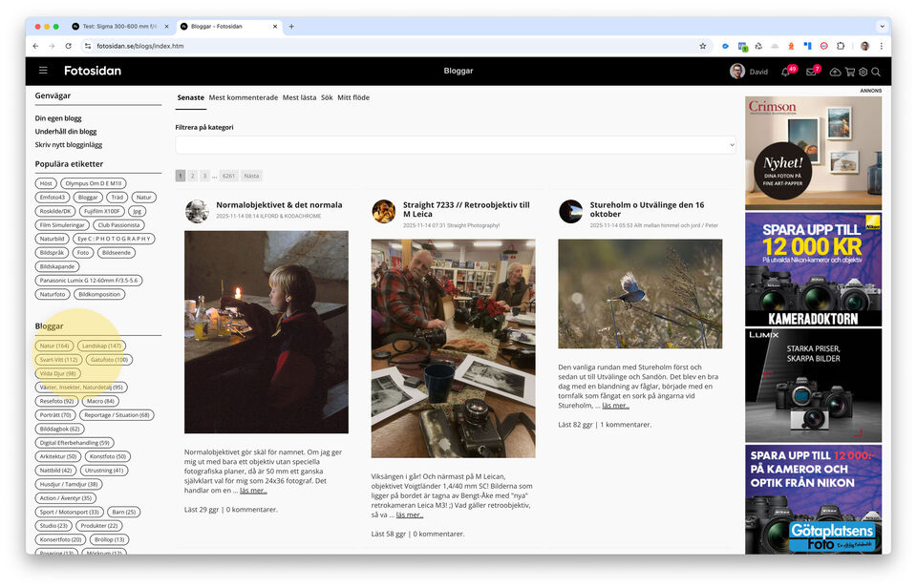Viewport: 917px width, 588px height.
Task: Go to page 2 of blog list
Action: pos(192,176)
